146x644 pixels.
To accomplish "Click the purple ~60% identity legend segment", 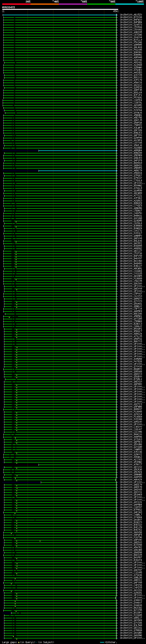I will pyautogui.click(x=73, y=4).
